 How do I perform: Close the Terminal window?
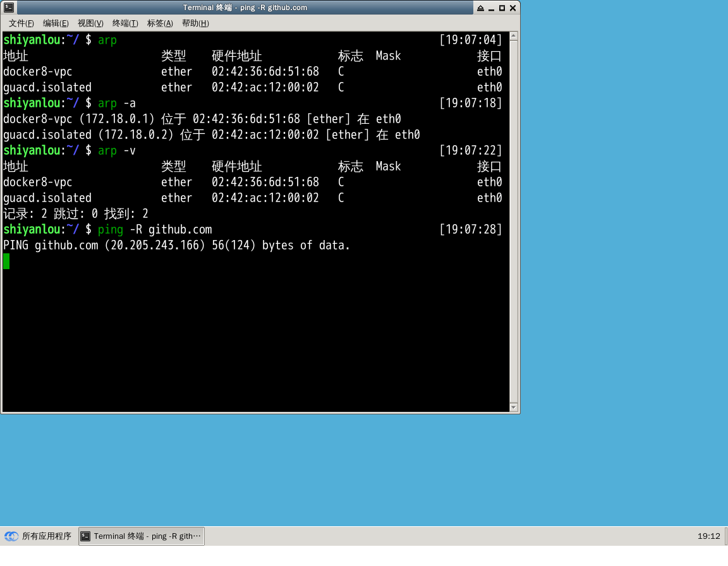pos(513,8)
